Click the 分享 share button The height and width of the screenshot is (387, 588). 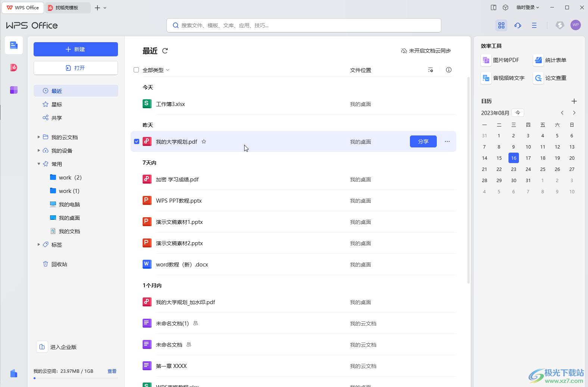coord(423,141)
